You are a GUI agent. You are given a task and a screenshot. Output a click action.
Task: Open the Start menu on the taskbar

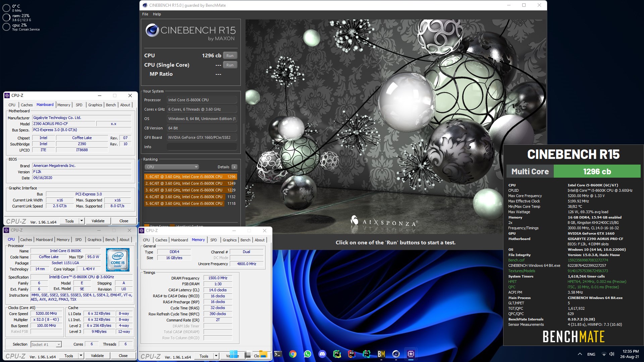234,354
